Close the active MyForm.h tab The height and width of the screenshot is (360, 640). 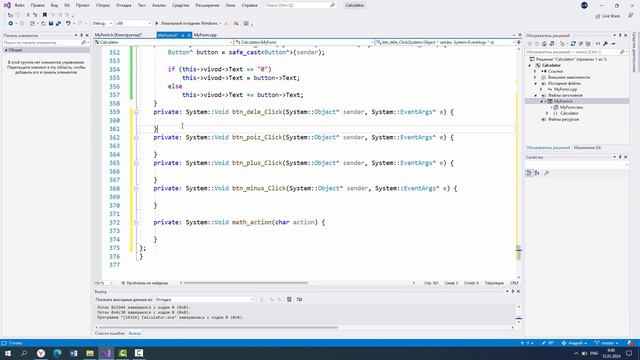tap(188, 36)
